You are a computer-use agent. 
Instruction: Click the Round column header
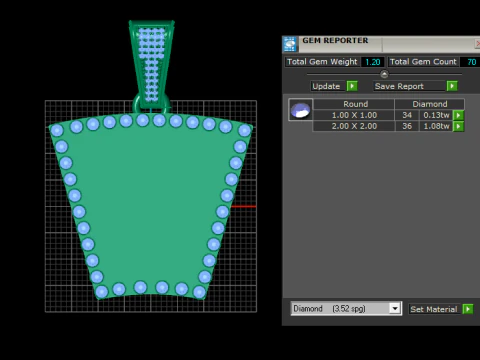tap(354, 104)
